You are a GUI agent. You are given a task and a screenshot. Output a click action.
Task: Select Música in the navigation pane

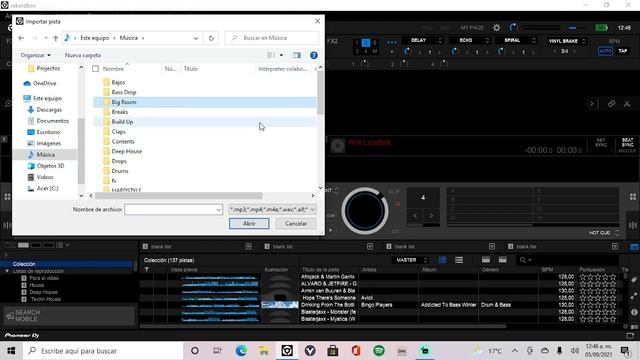point(45,155)
